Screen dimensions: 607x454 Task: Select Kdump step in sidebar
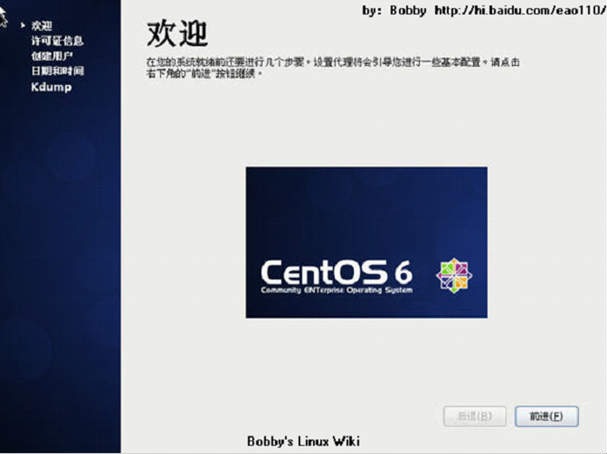coord(51,87)
